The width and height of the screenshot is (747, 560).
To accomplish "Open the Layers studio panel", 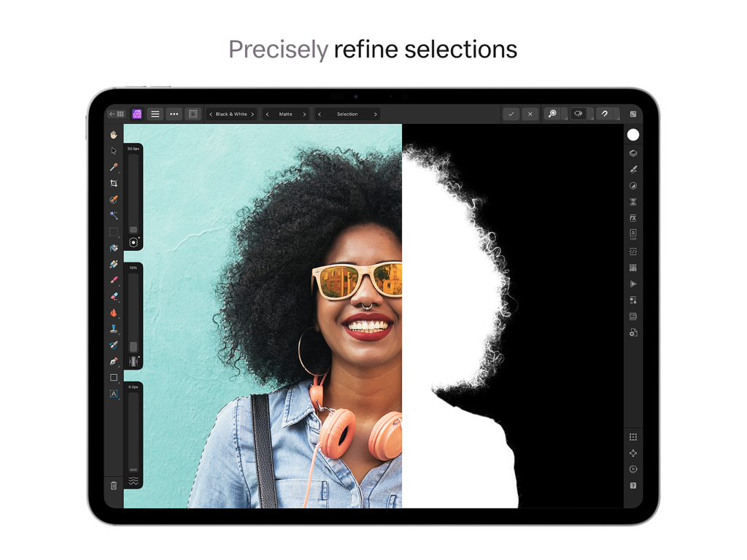I will (x=633, y=152).
